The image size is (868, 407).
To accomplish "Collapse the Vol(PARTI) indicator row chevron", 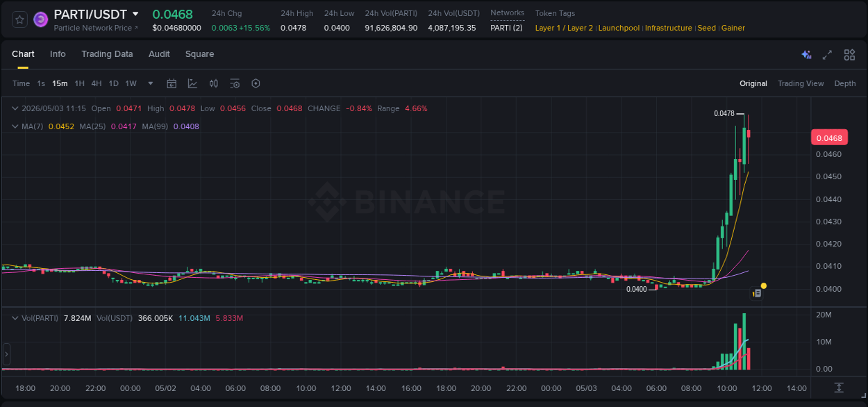I will [15, 317].
